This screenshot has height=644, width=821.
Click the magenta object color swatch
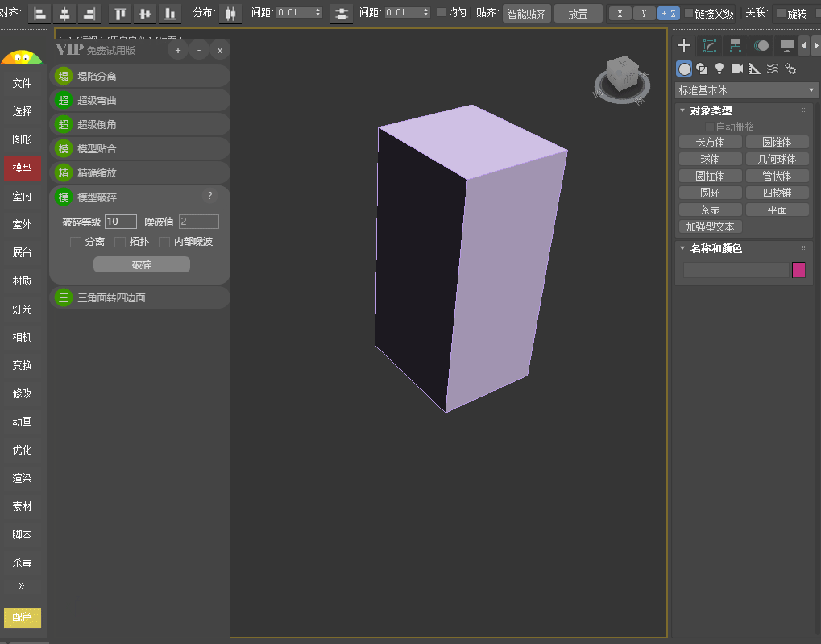tap(798, 270)
